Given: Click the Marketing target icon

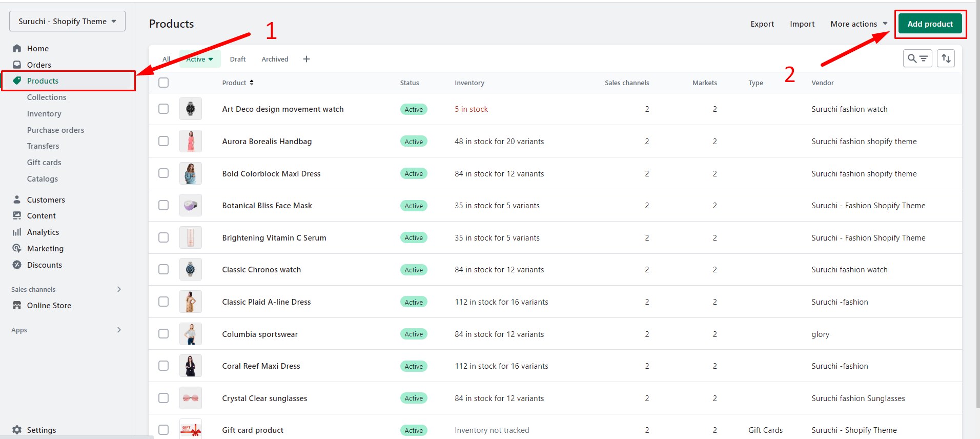Looking at the screenshot, I should pos(17,248).
